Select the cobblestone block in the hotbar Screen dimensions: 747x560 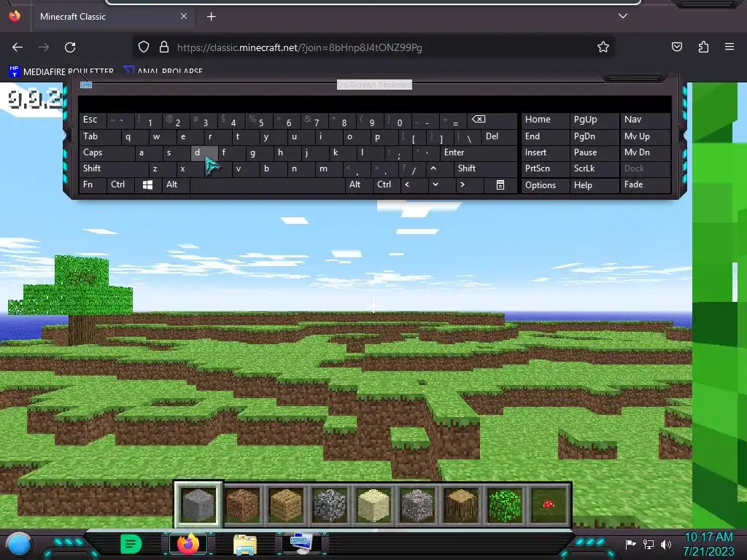(330, 505)
